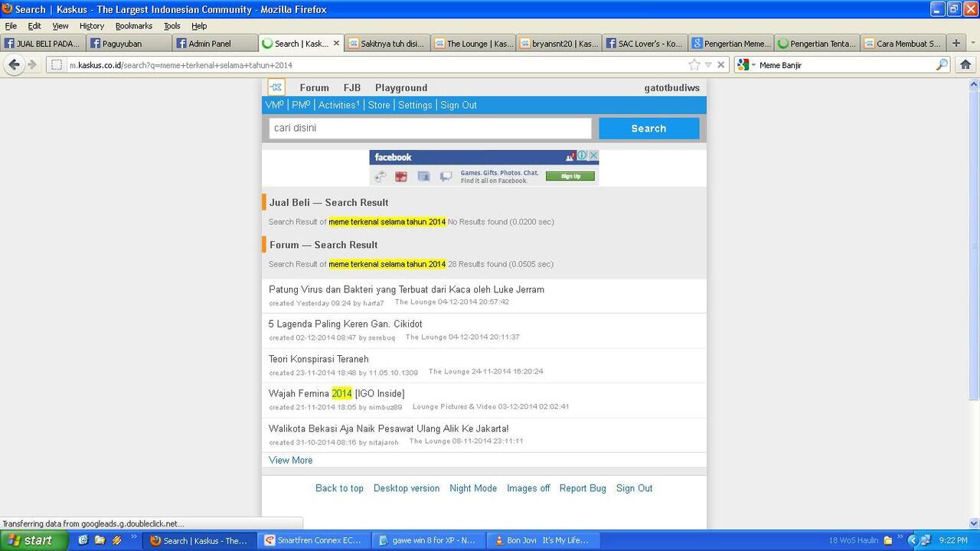Open the Activities link
980x551 pixels.
338,105
